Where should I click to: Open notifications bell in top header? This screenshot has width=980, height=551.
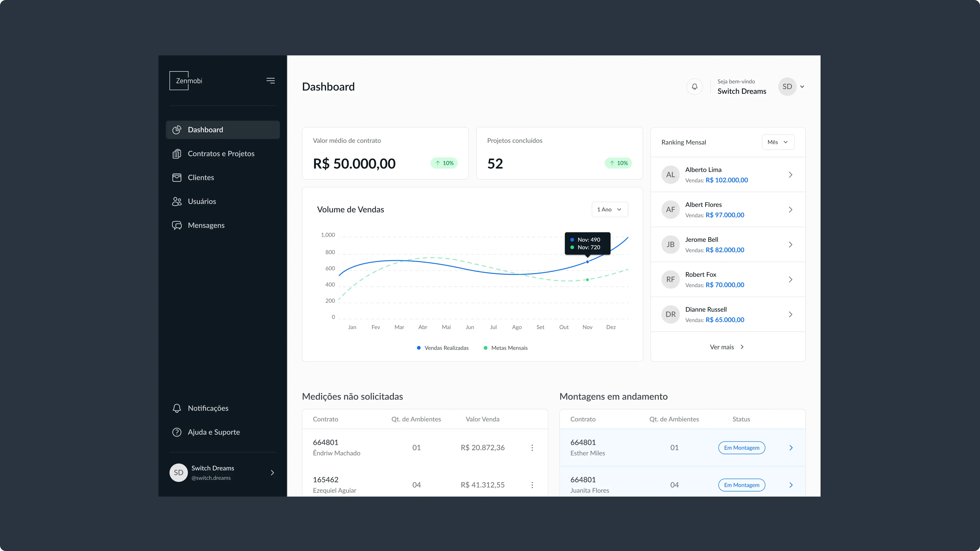tap(694, 87)
